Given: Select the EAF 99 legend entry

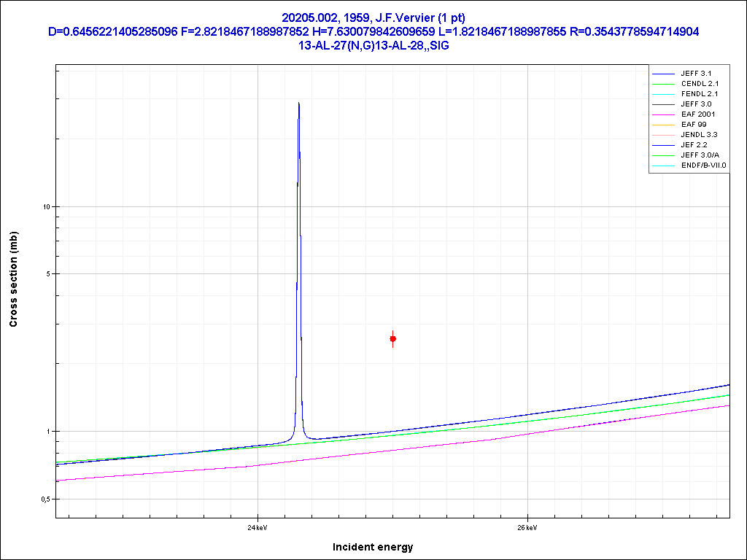Looking at the screenshot, I should pos(694,125).
